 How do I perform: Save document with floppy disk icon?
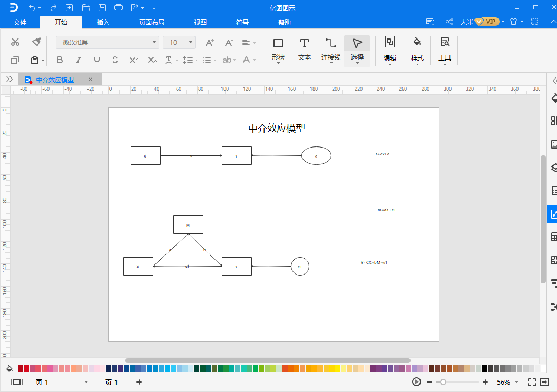click(102, 7)
